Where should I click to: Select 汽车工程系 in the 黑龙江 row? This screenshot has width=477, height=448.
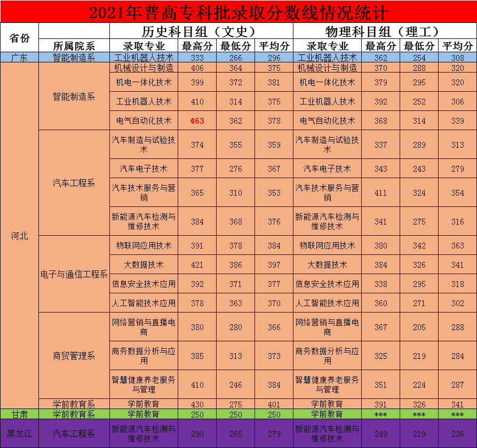click(x=74, y=433)
